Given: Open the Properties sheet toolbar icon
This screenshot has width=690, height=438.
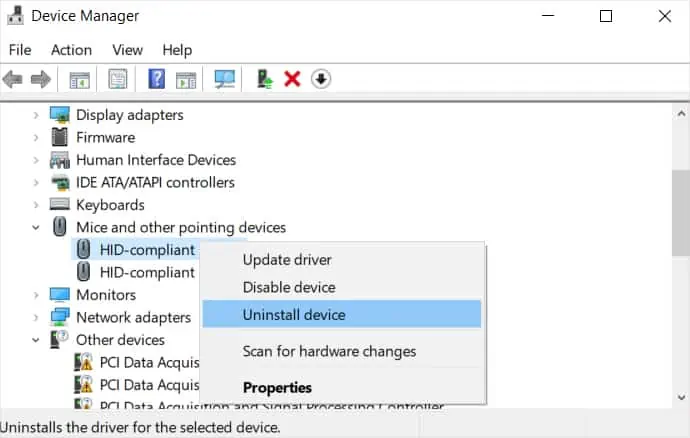Looking at the screenshot, I should point(117,79).
